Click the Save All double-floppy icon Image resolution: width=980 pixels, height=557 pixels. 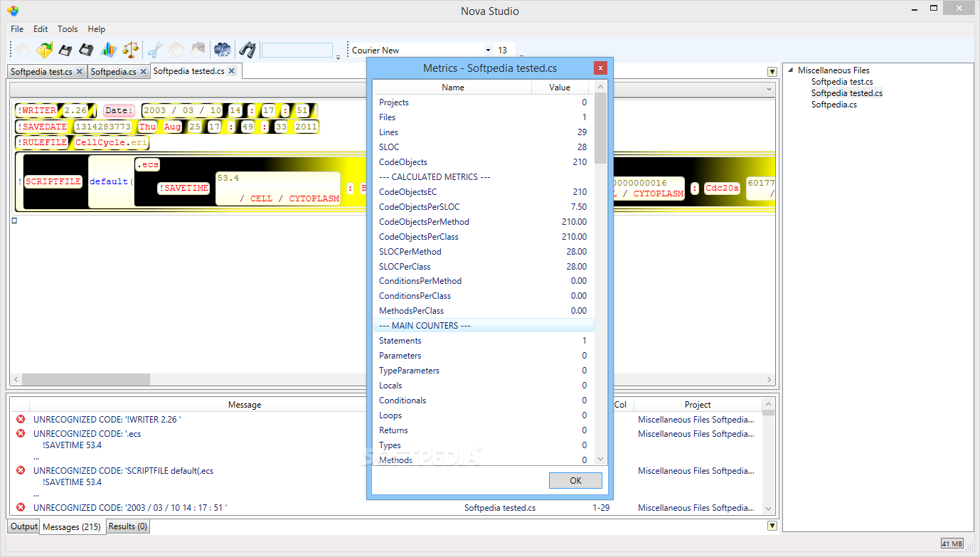(87, 50)
